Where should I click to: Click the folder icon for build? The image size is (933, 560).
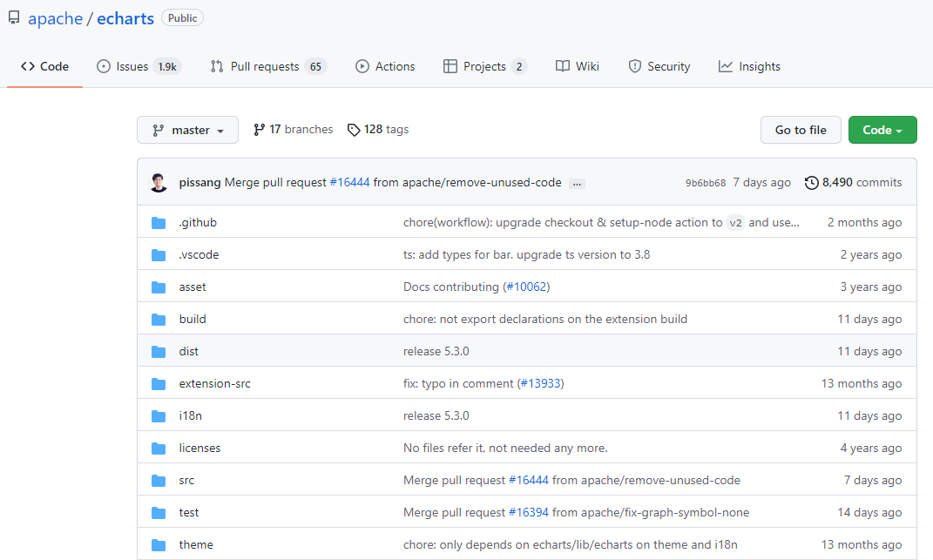(x=159, y=319)
